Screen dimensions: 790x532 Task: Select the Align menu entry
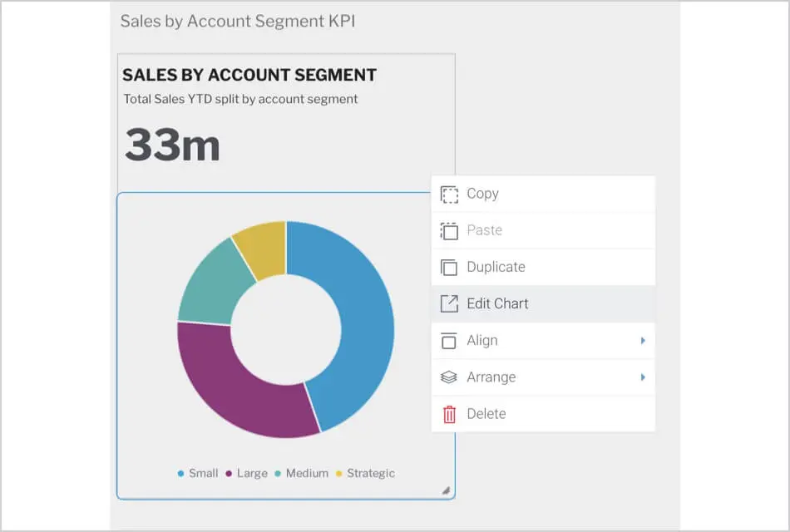tap(482, 341)
